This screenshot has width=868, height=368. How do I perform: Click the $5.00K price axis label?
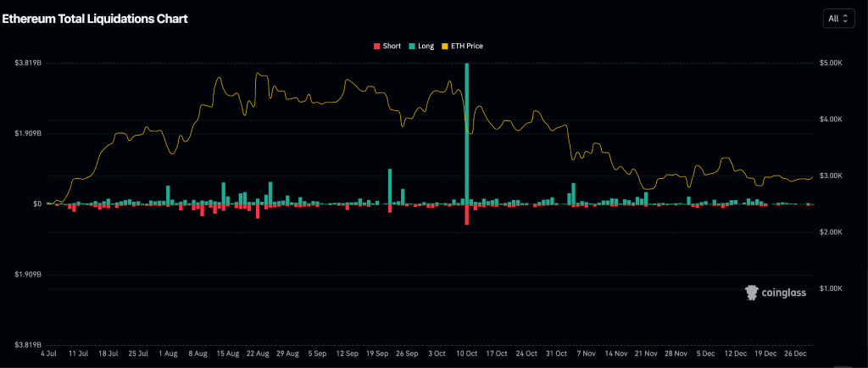click(831, 63)
